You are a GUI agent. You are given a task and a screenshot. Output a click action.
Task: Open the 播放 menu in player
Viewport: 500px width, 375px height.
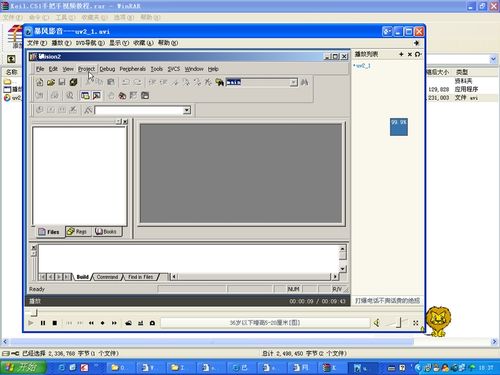click(x=61, y=43)
